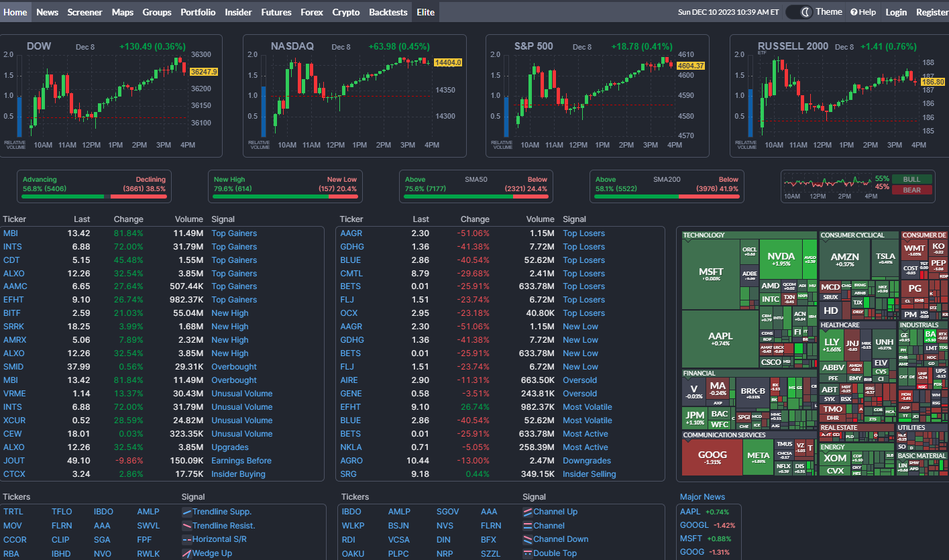Open the AMZN tile in the heatmap

(845, 260)
